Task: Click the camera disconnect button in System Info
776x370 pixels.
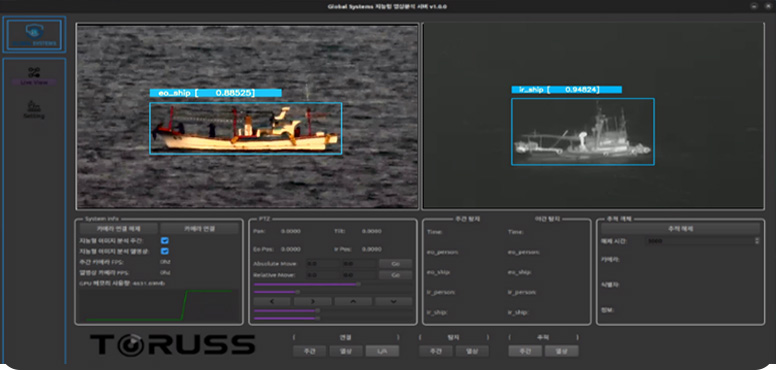Action: tap(118, 229)
